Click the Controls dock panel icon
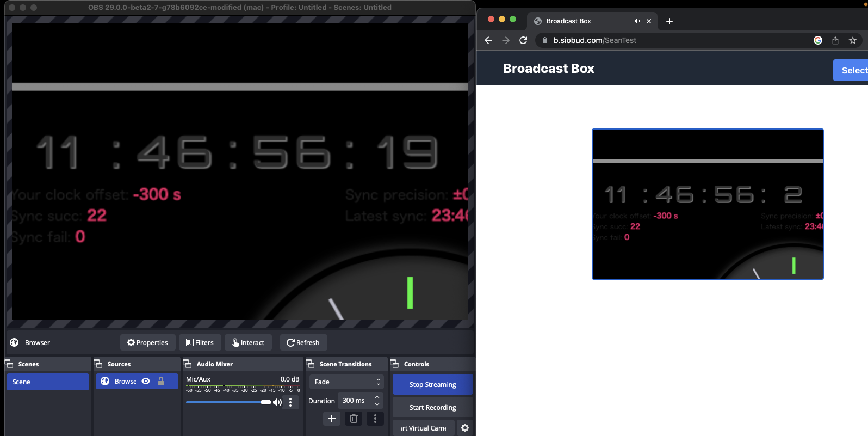Image resolution: width=868 pixels, height=436 pixels. coord(395,364)
